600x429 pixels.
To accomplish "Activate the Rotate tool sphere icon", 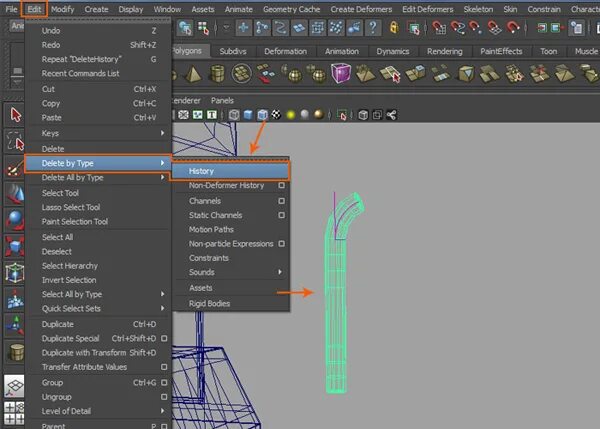I will click(15, 220).
